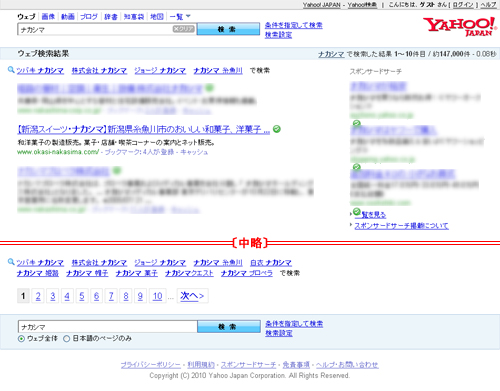Image resolution: width=500 pixels, height=391 pixels.
Task: Select the ウェブ全体 radio button
Action: 21,339
